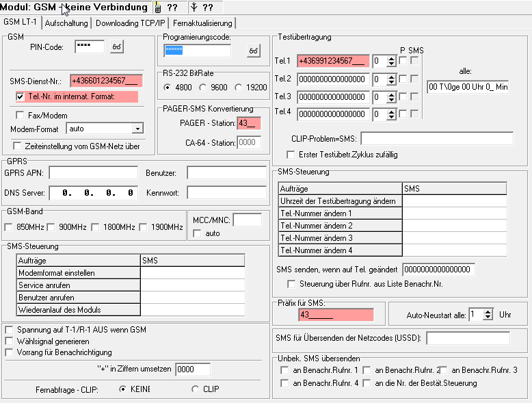Screen dimensions: 532x403
Task: Open the Downloading TCP/IP tab
Action: (129, 23)
